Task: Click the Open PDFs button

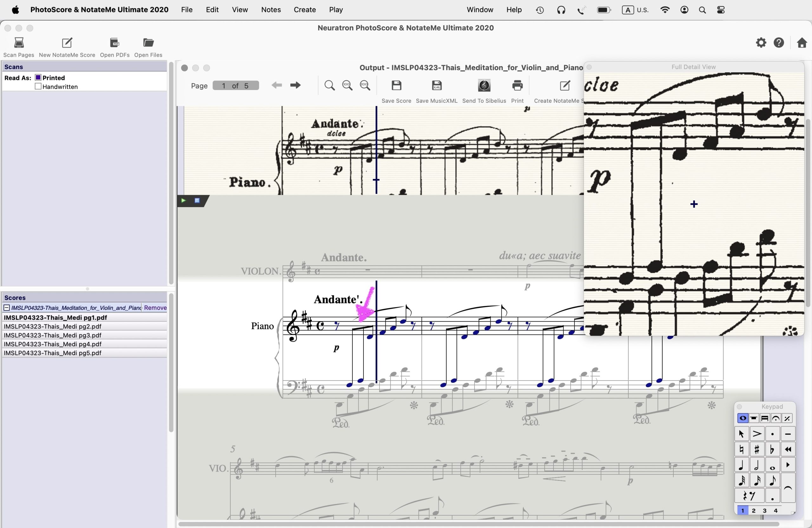Action: point(115,43)
